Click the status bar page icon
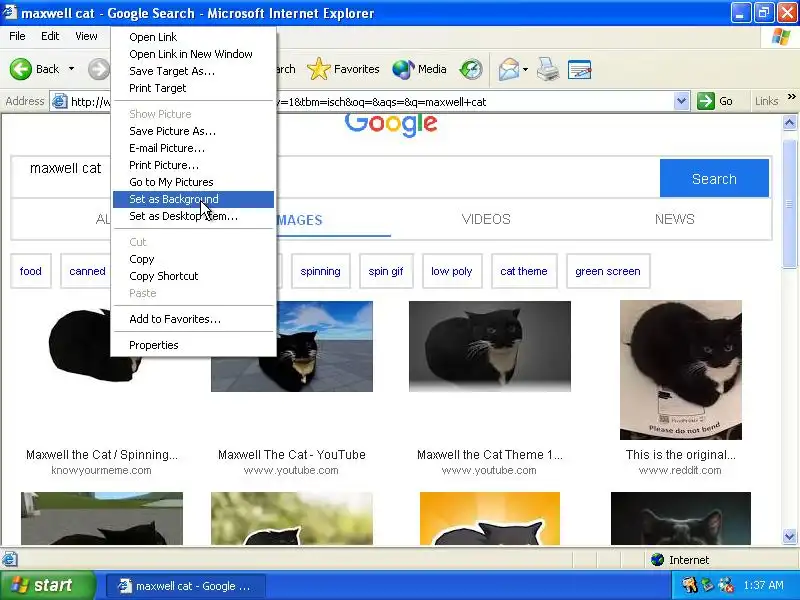Screen dimensions: 800x600 pyautogui.click(x=10, y=559)
